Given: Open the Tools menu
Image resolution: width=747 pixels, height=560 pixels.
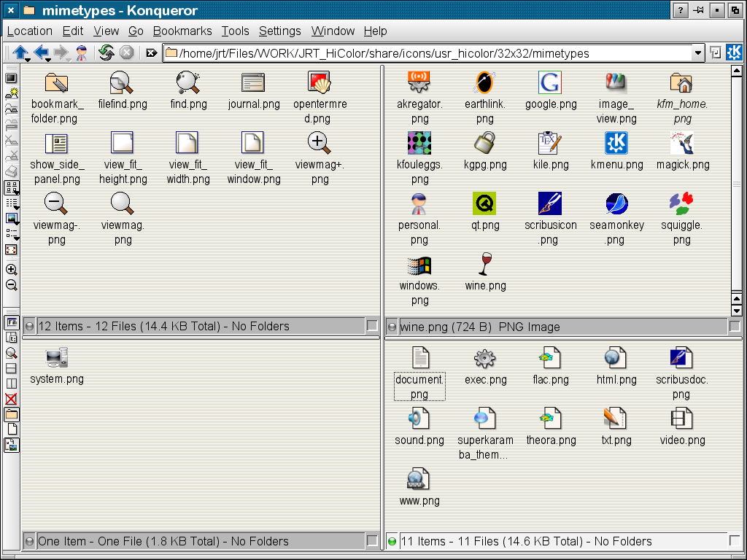Looking at the screenshot, I should pos(235,31).
